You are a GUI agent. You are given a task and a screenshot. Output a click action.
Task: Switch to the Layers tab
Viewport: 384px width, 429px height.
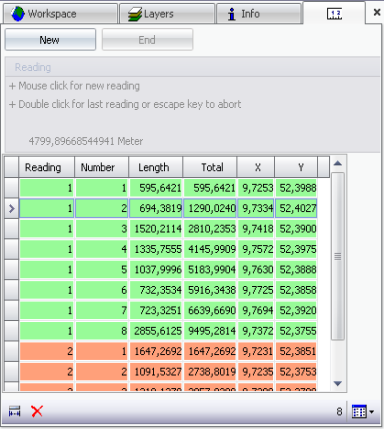click(x=167, y=14)
